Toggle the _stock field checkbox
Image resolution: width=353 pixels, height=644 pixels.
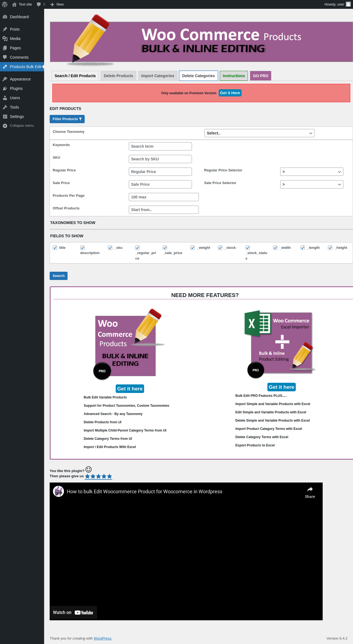pyautogui.click(x=220, y=248)
